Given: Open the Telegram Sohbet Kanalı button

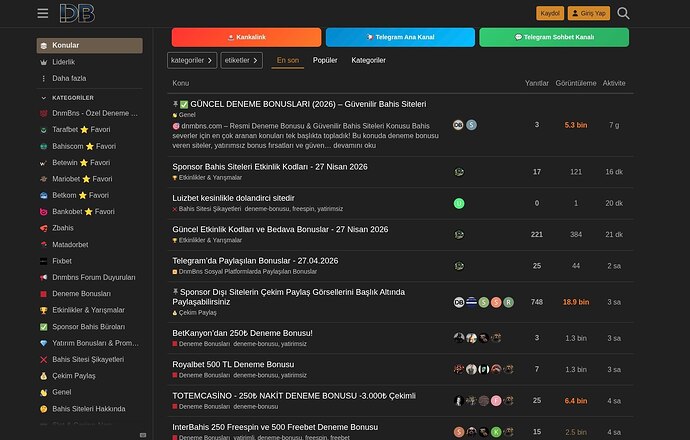Looking at the screenshot, I should click(x=554, y=37).
